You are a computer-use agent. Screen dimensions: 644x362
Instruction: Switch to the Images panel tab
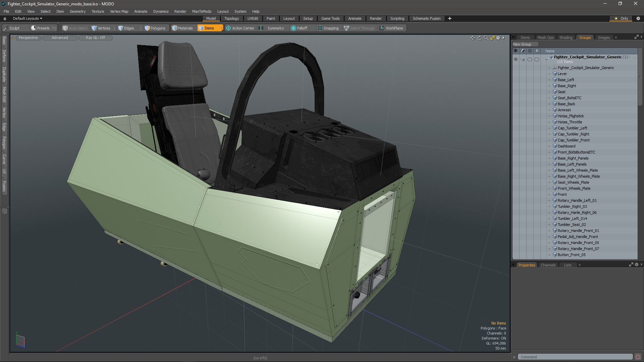point(603,37)
